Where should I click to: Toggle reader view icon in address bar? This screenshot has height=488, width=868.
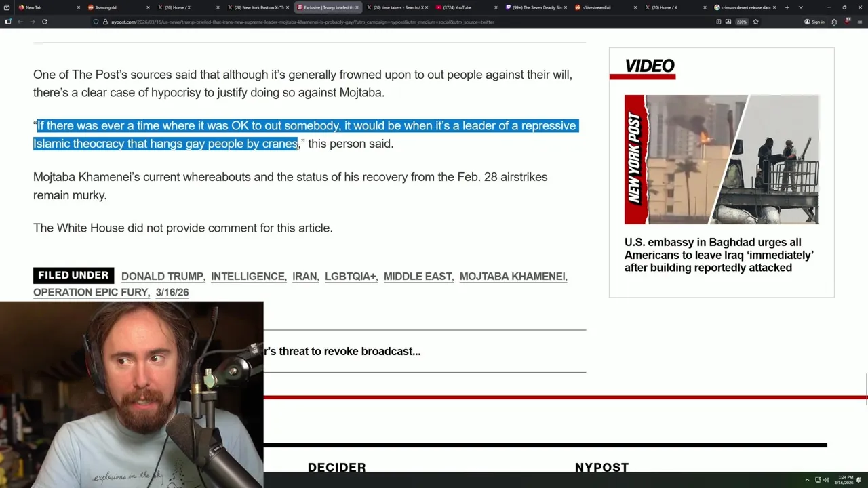point(719,22)
